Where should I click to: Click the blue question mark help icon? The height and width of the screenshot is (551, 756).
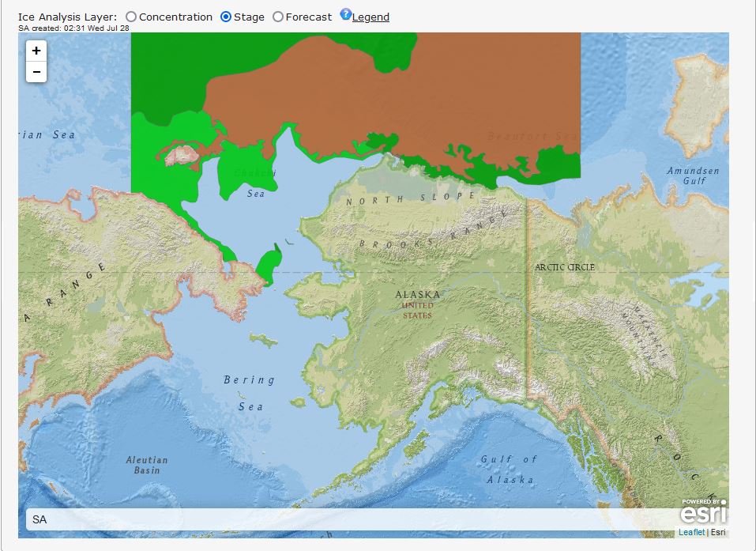coord(345,14)
